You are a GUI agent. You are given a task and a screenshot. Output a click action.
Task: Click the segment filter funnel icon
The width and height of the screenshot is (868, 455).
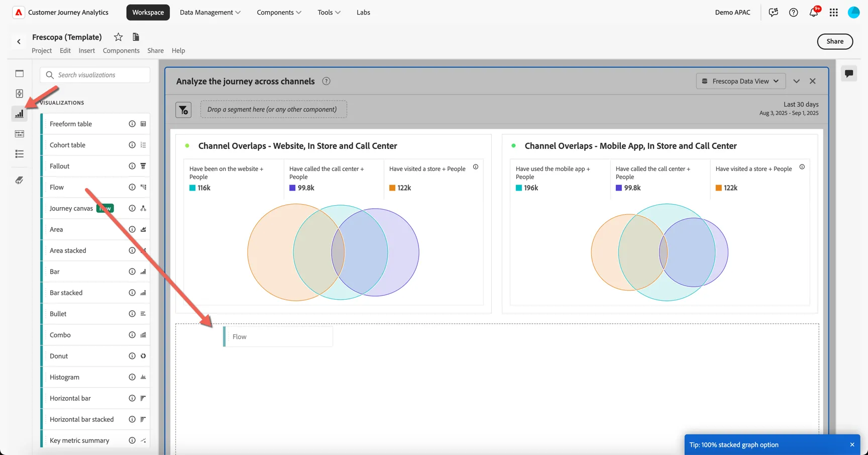(183, 110)
